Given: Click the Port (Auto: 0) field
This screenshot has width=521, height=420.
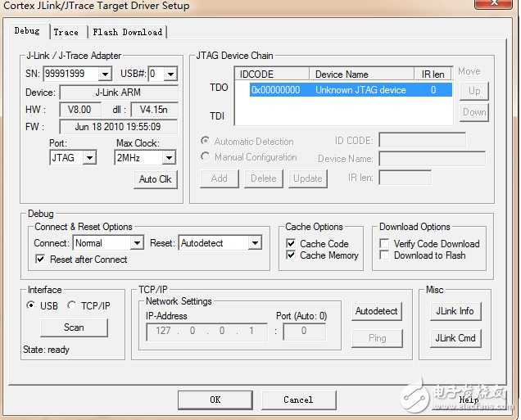Looking at the screenshot, I should [x=305, y=331].
